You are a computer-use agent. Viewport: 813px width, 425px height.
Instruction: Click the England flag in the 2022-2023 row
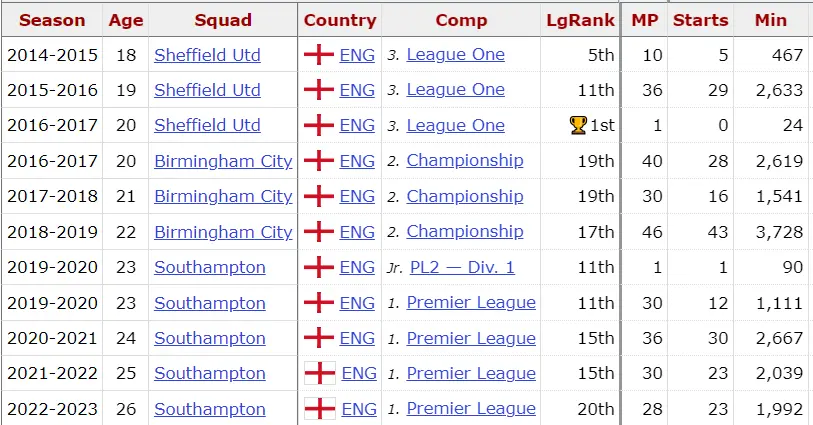click(x=320, y=409)
